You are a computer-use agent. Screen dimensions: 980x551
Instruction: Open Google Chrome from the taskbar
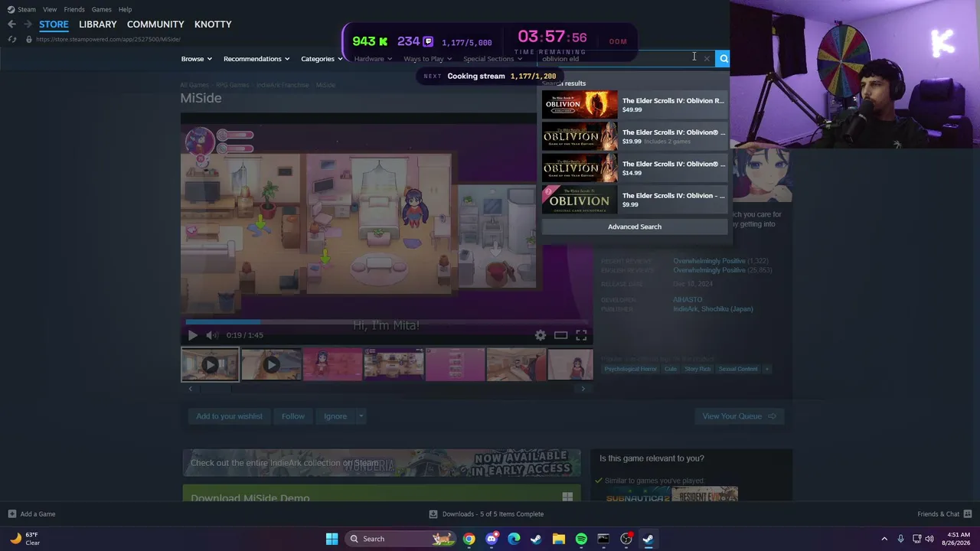(x=469, y=539)
